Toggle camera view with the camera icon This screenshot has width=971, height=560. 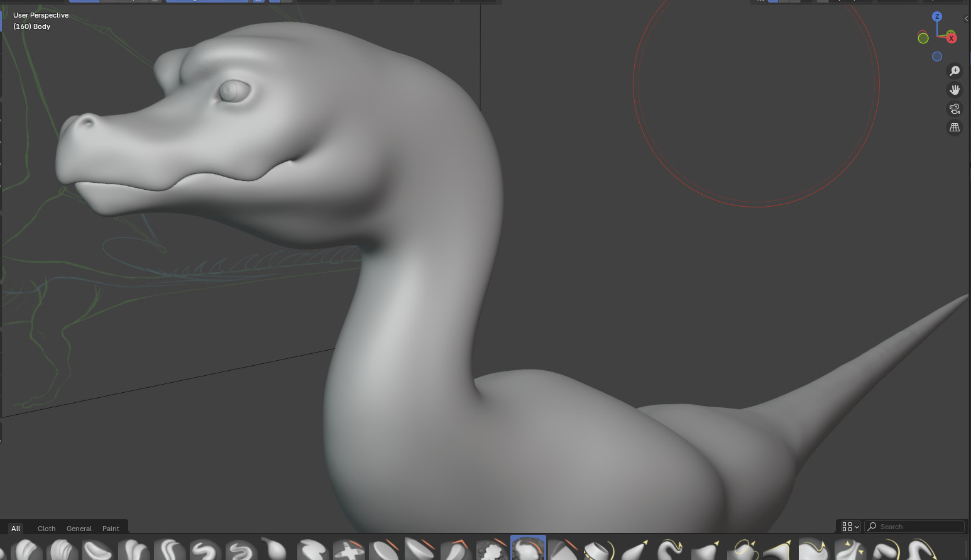click(955, 109)
